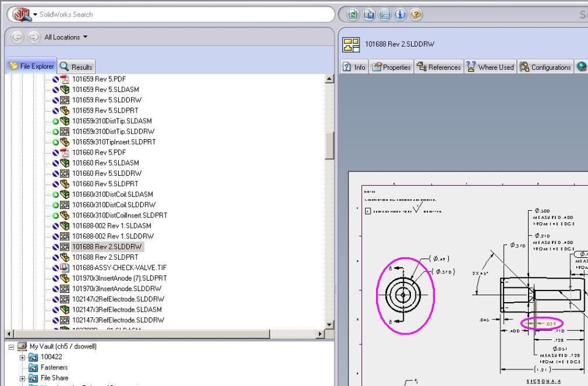Select file 101659r310DistTip.SLDASM

tap(112, 121)
